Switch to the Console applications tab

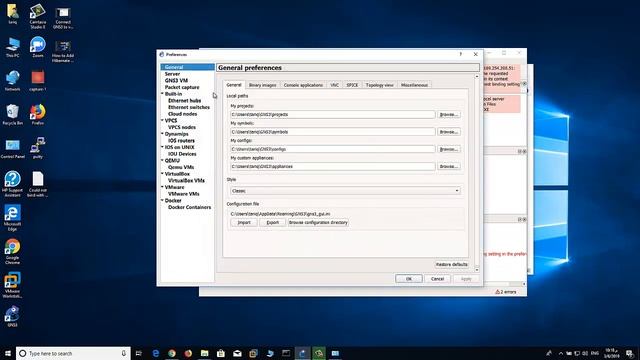[303, 85]
